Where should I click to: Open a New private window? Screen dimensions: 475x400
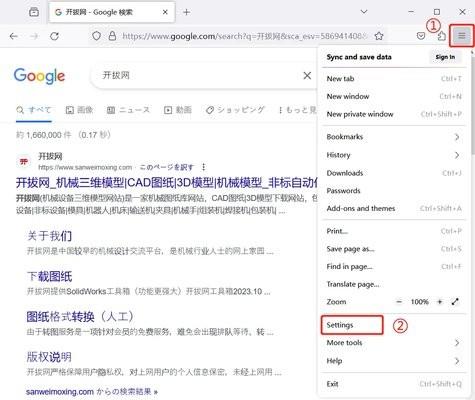[x=394, y=114]
